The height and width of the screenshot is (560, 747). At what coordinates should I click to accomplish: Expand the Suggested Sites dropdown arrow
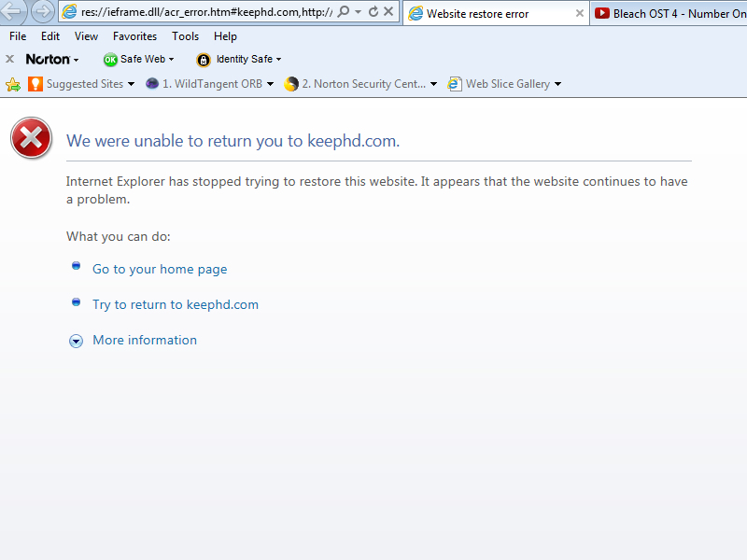pos(131,84)
